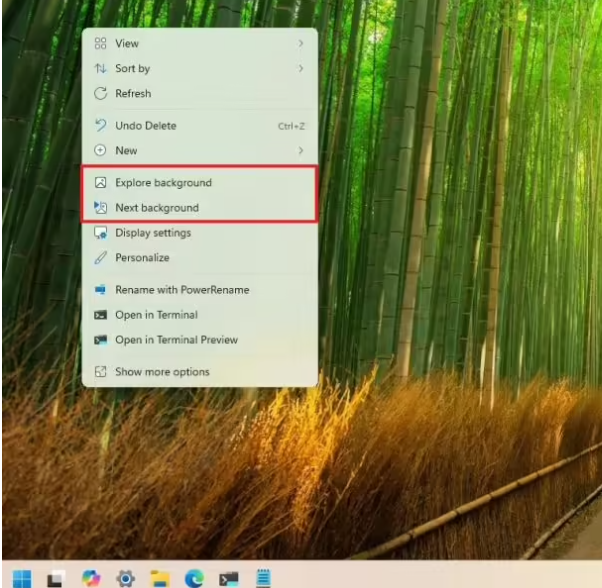Choose Refresh in the context menu
Image resolution: width=602 pixels, height=588 pixels.
pos(133,94)
